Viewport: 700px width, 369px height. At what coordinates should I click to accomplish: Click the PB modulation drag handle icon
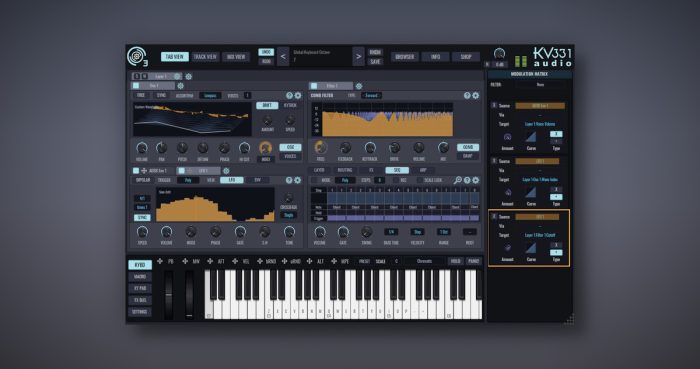tap(160, 261)
